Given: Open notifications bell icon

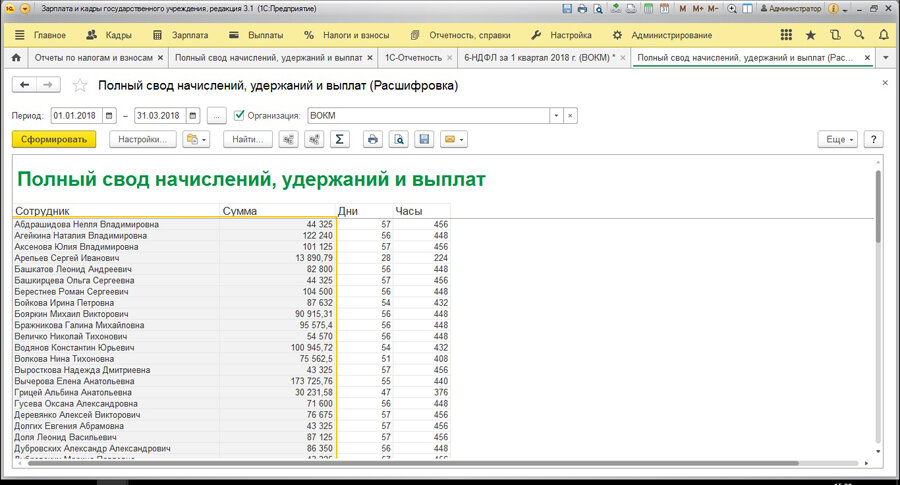Looking at the screenshot, I should pos(884,35).
